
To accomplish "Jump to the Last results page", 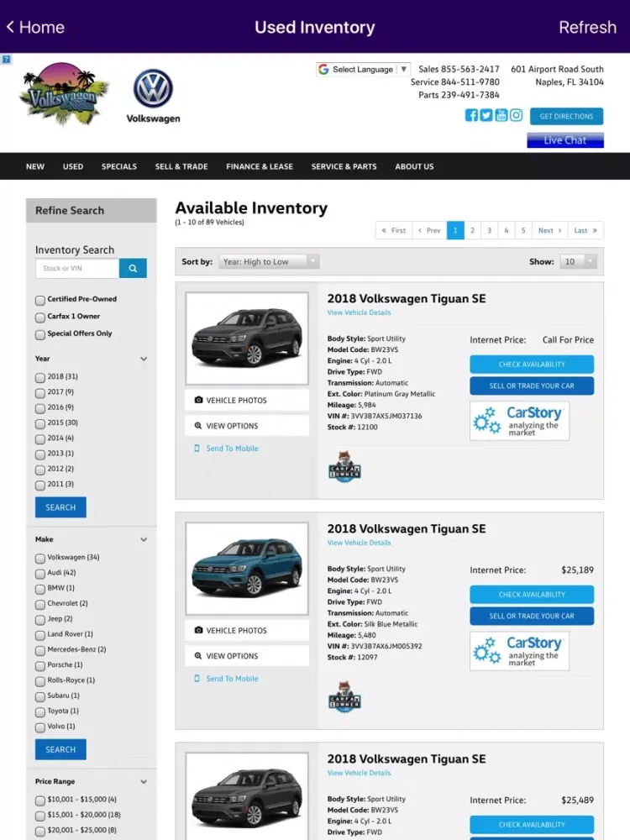I will [x=585, y=230].
